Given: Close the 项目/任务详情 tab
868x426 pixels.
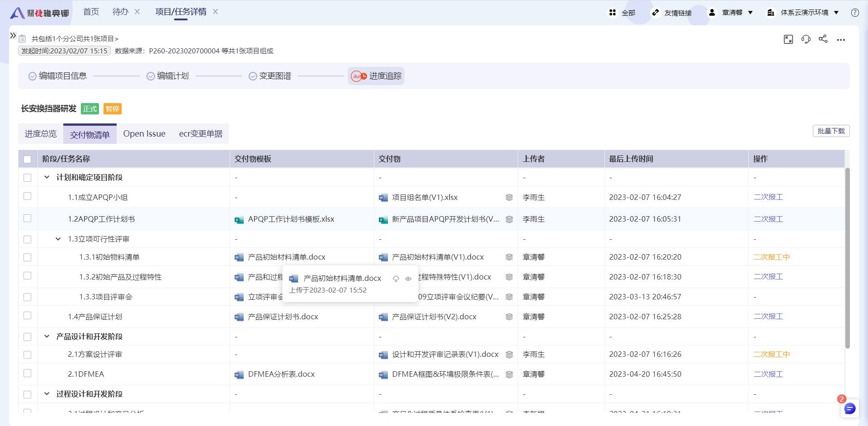Looking at the screenshot, I should click(216, 12).
